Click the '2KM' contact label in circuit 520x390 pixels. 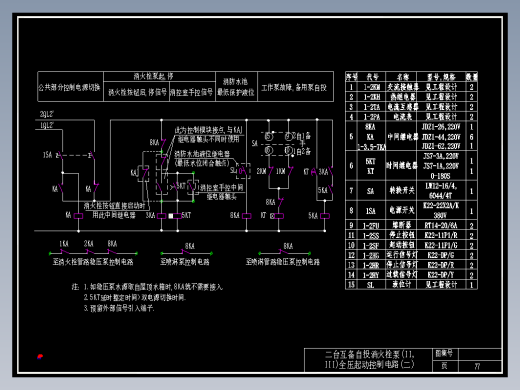[x=262, y=171]
